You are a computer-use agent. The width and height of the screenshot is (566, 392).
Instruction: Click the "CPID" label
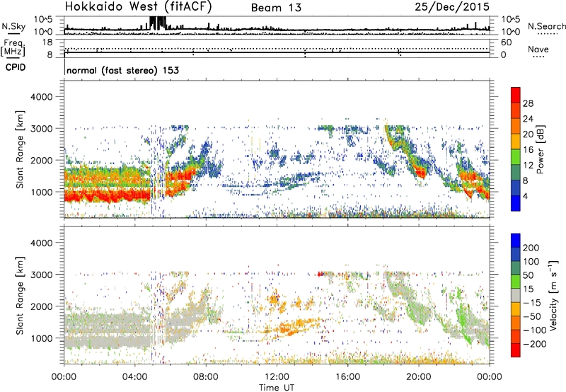[16, 67]
